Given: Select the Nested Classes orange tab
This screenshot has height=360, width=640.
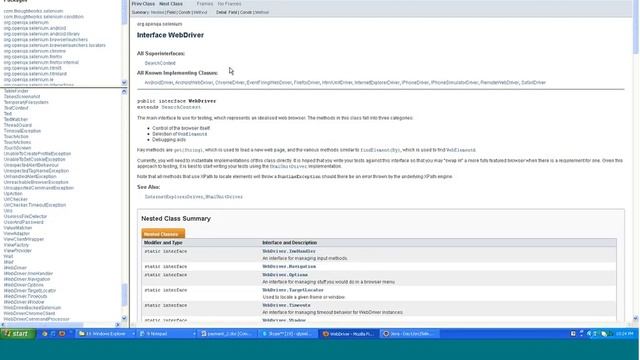Looking at the screenshot, I should [x=163, y=233].
